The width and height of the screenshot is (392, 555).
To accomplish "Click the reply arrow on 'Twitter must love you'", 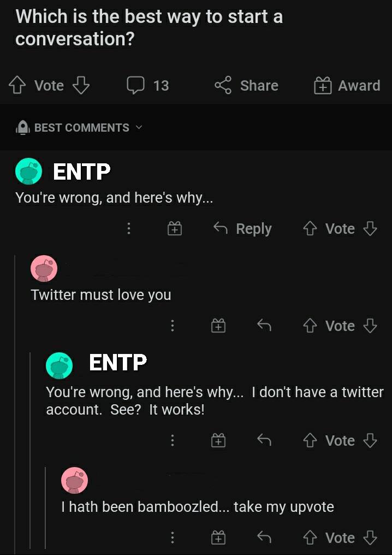I will [264, 326].
